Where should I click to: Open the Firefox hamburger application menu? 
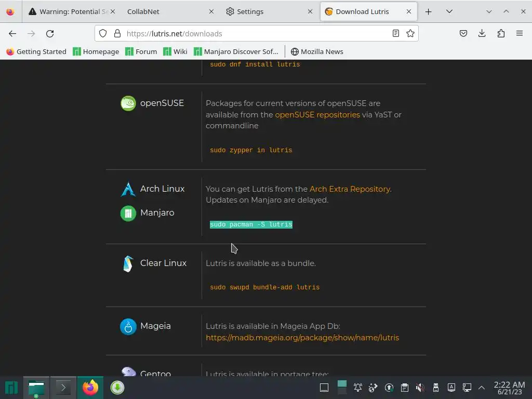(x=520, y=34)
